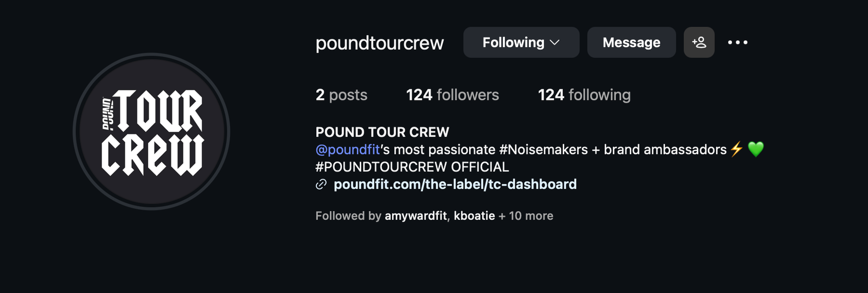Show the '+ 10 more' mutual followers
Viewport: 868px width, 293px height.
[x=526, y=216]
